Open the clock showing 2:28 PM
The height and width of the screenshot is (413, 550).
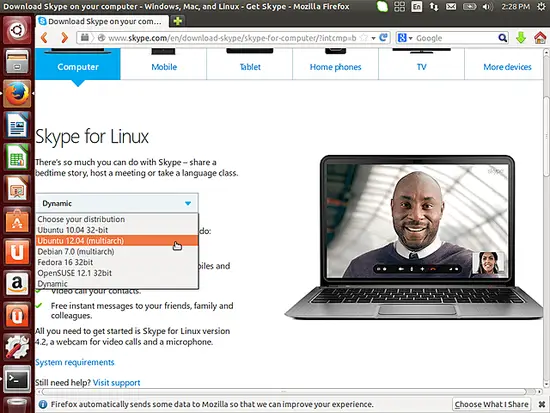pyautogui.click(x=515, y=6)
